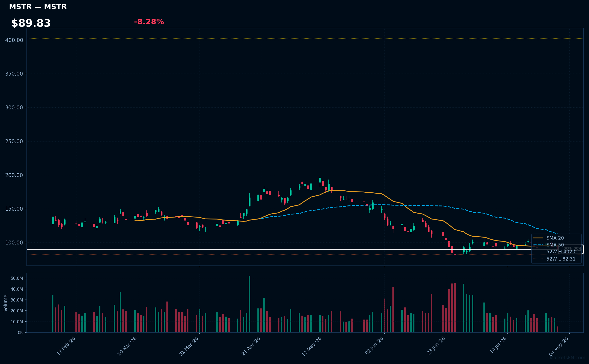Click the 04 Aug '26 date label
This screenshot has width=589, height=364.
[559, 346]
